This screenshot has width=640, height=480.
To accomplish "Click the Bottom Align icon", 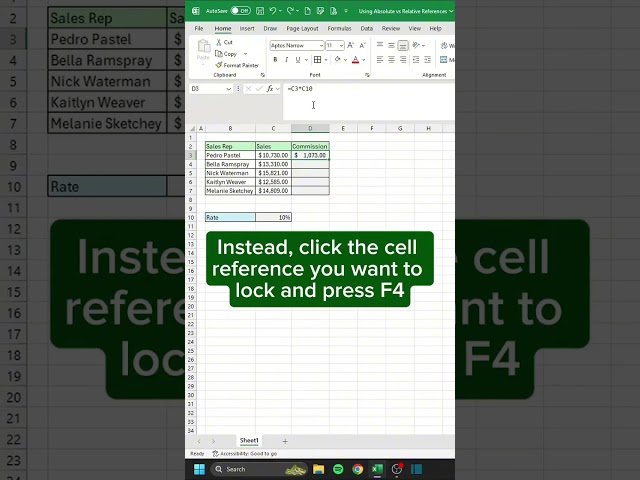I will (x=403, y=45).
